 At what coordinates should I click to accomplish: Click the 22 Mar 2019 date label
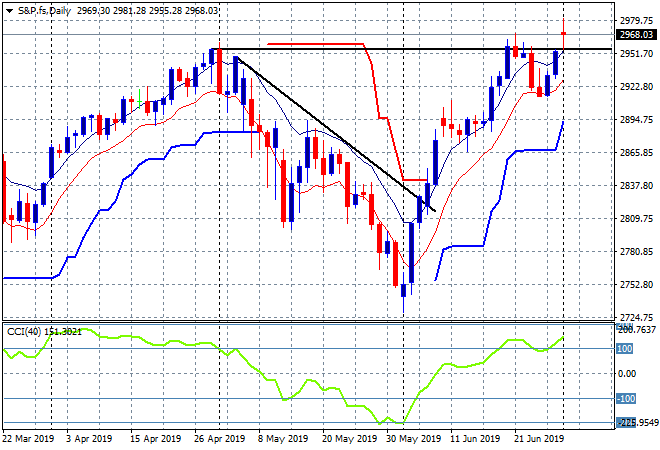tap(29, 439)
